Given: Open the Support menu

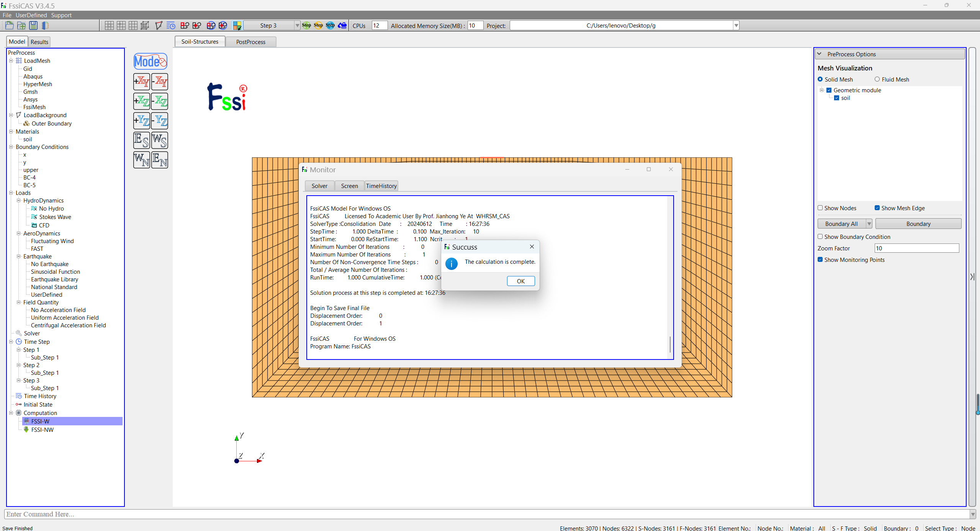Looking at the screenshot, I should [x=61, y=15].
